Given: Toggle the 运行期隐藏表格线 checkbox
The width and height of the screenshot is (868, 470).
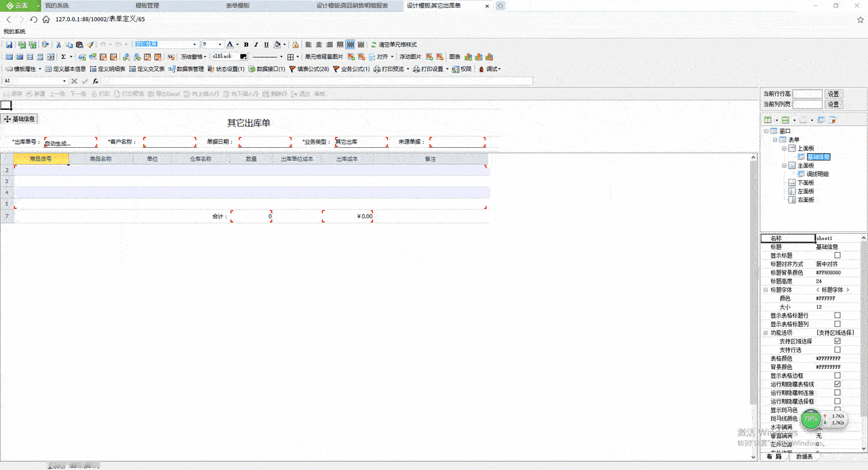Looking at the screenshot, I should 837,384.
